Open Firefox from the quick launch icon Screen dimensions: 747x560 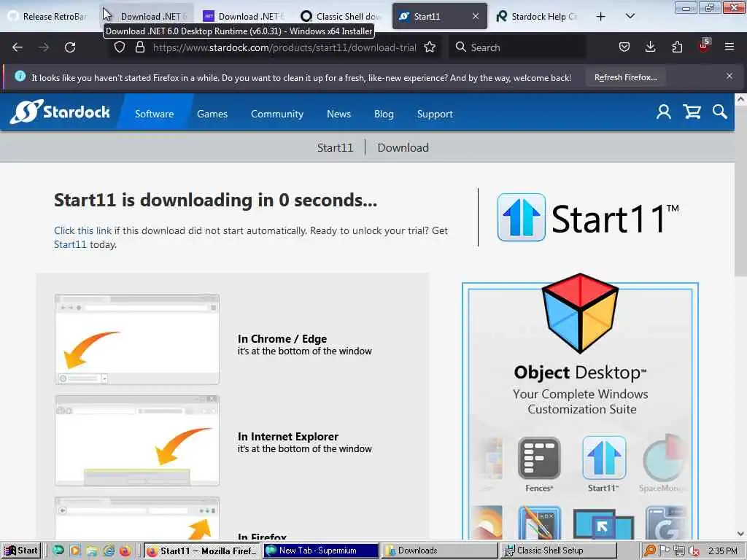(125, 551)
